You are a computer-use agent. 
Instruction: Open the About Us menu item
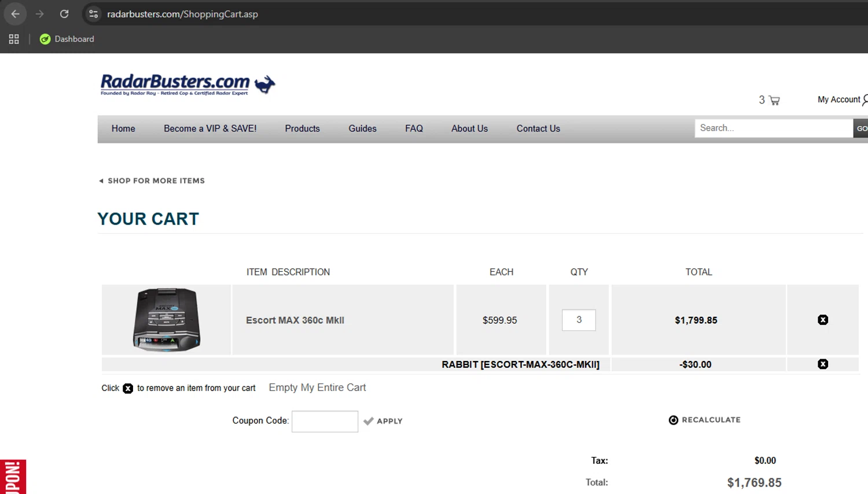coord(469,128)
